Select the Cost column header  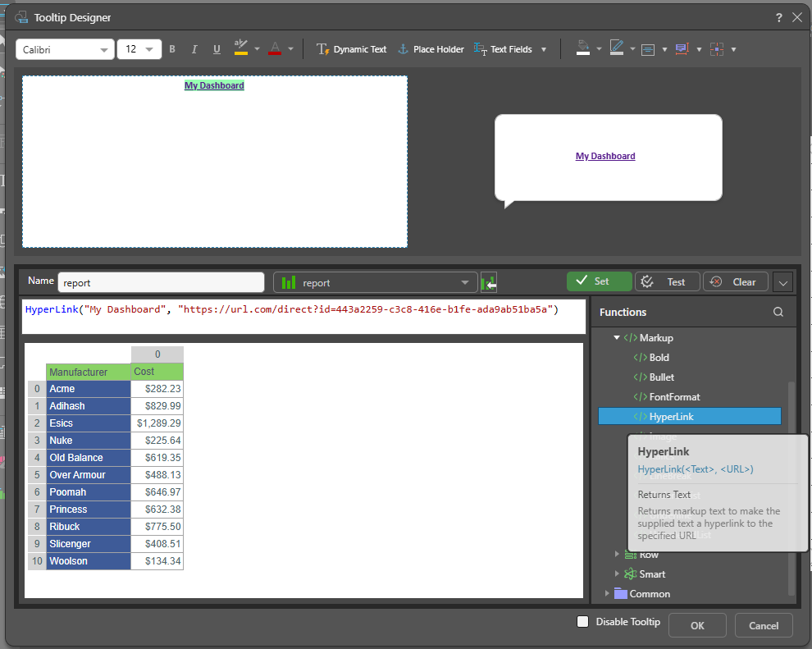(x=157, y=372)
